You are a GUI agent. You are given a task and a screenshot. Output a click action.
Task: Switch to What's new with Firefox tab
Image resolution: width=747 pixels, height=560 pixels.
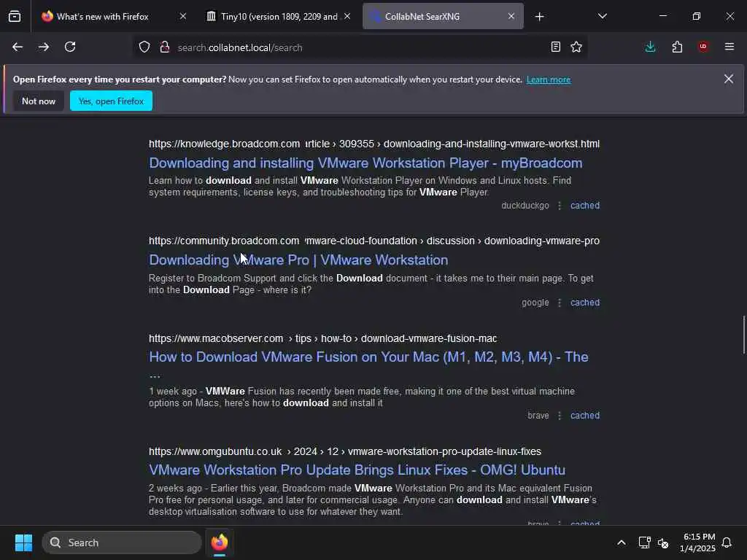[x=113, y=17]
